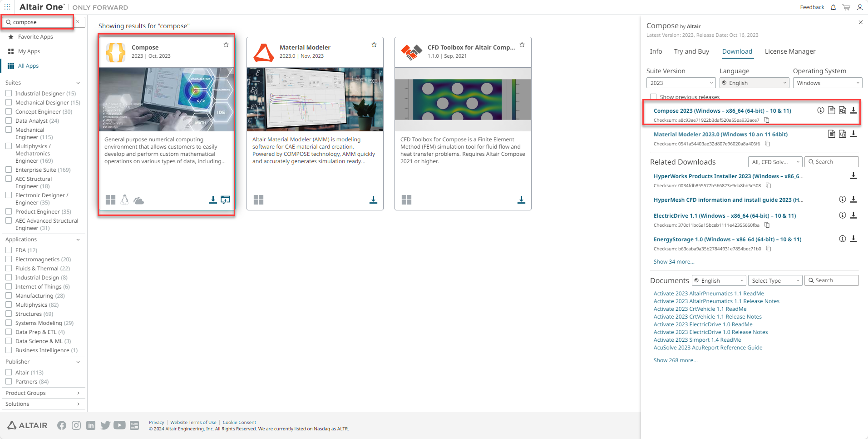Open the Documents Select Type dropdown
868x439 pixels.
pos(775,280)
